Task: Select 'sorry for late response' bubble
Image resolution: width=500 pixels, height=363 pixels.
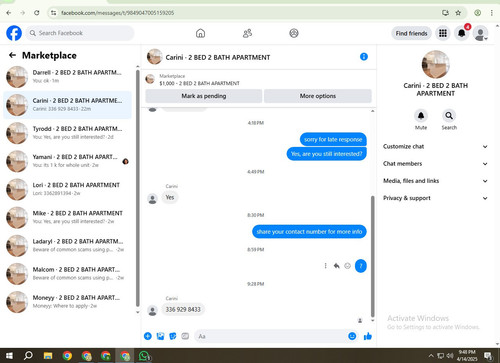Action: (x=333, y=139)
